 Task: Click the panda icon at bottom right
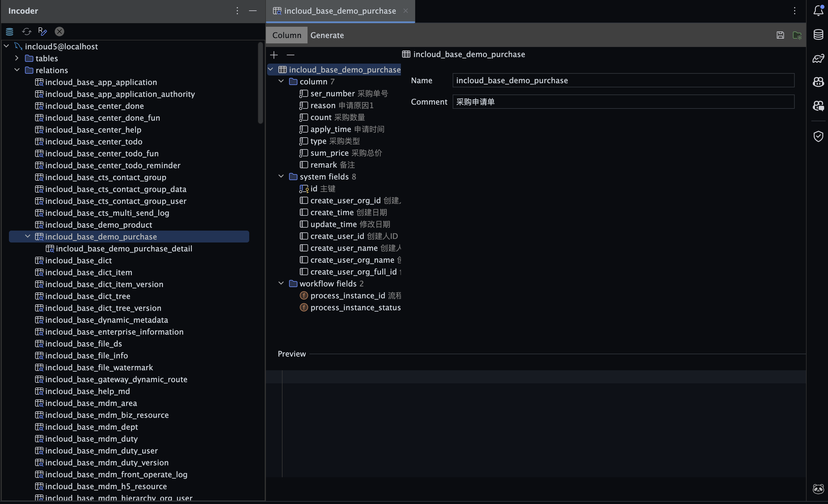tap(818, 489)
